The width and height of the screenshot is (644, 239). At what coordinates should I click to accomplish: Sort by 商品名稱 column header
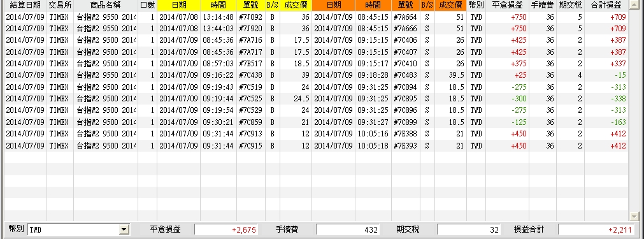[x=106, y=5]
